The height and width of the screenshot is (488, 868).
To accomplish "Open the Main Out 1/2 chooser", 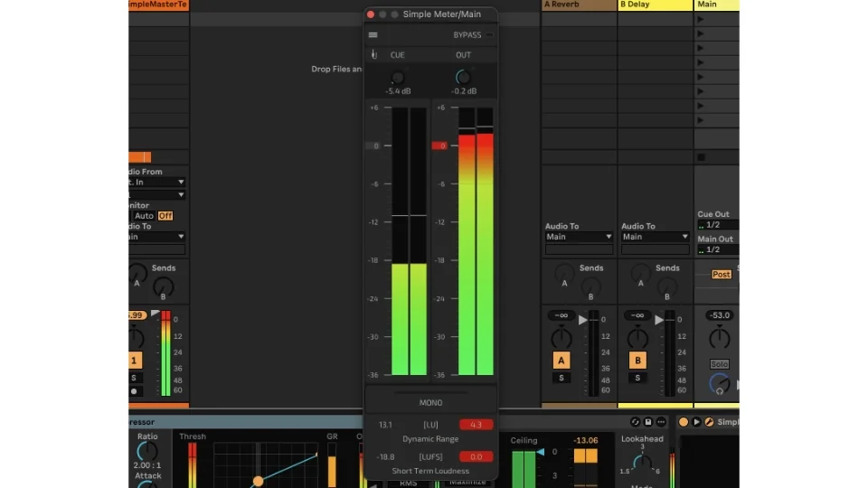I will pos(718,249).
